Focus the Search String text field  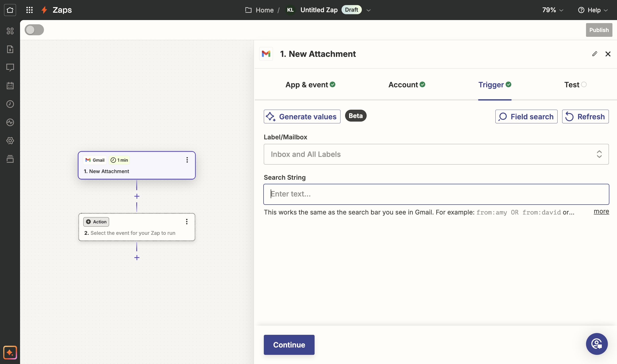click(x=436, y=194)
